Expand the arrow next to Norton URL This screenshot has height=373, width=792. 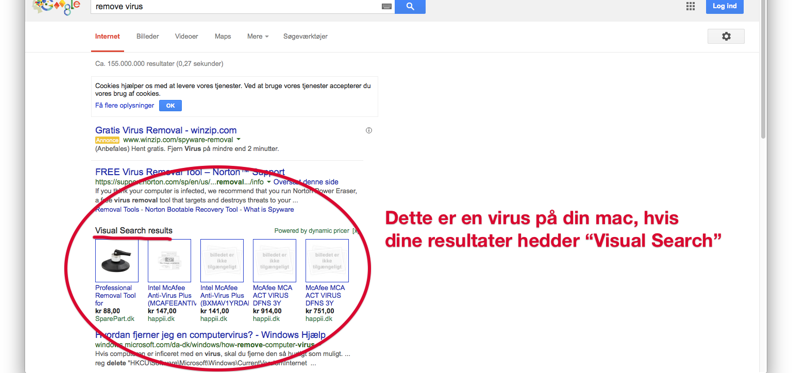tap(269, 182)
